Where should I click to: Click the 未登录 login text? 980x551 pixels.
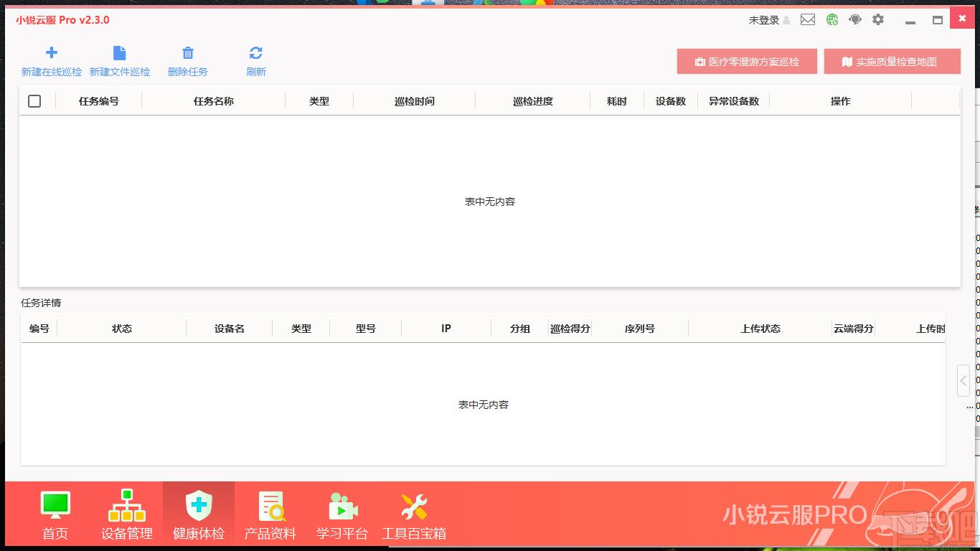coord(764,20)
